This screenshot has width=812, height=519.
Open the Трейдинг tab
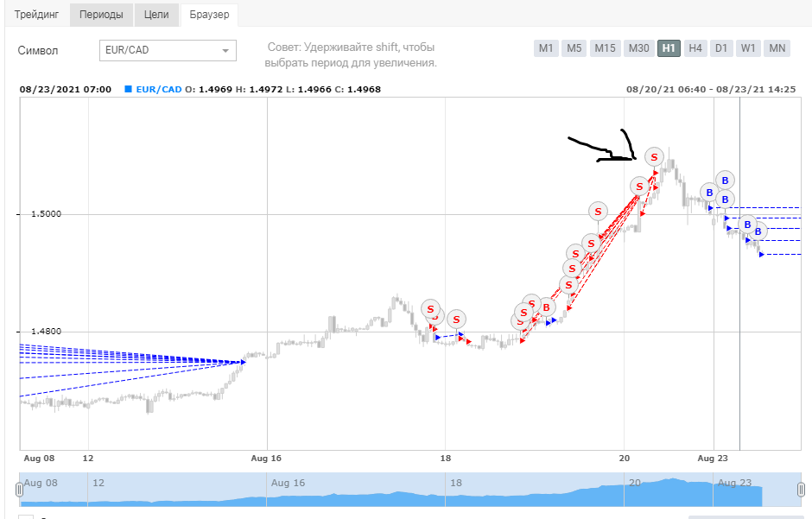37,15
